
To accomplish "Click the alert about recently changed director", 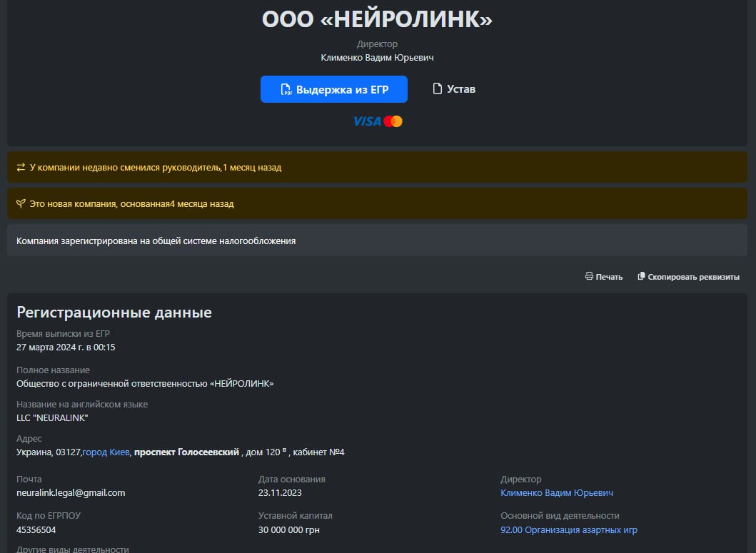I will pyautogui.click(x=377, y=167).
